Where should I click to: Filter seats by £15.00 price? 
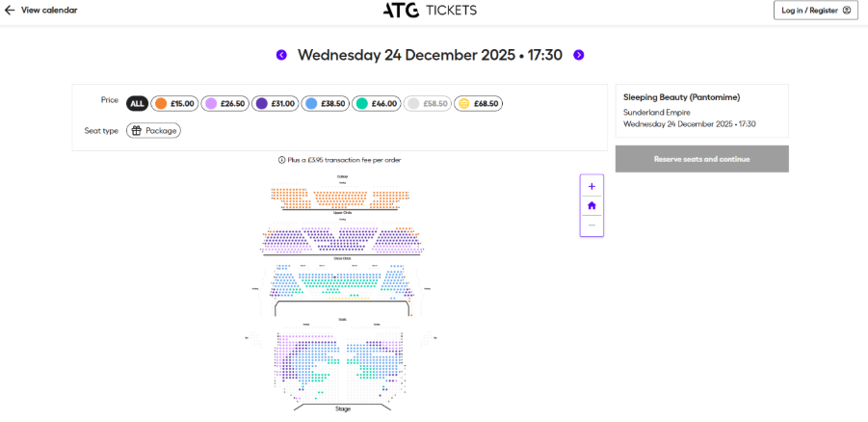[174, 103]
